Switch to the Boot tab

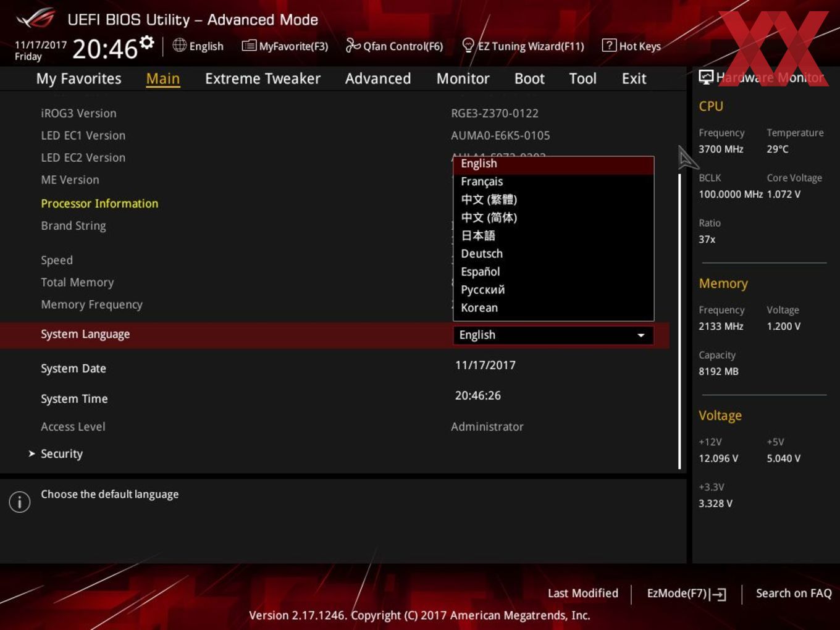[x=529, y=78]
